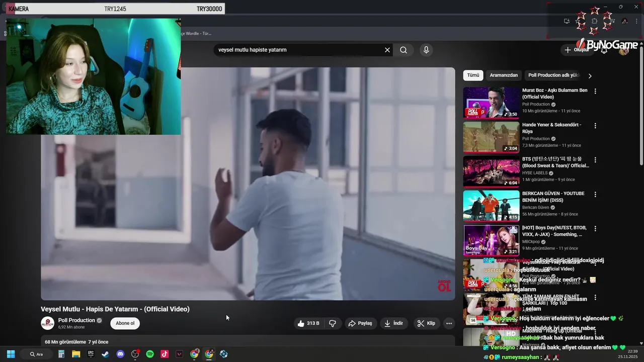Open the Windows Start menu
Viewport: 644px width, 362px height.
coord(11,354)
